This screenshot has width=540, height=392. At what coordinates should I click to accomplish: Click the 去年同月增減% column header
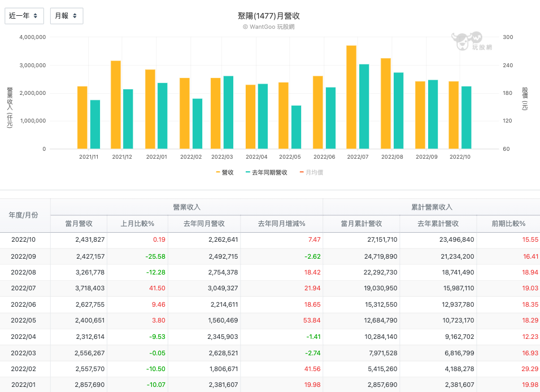pos(282,224)
